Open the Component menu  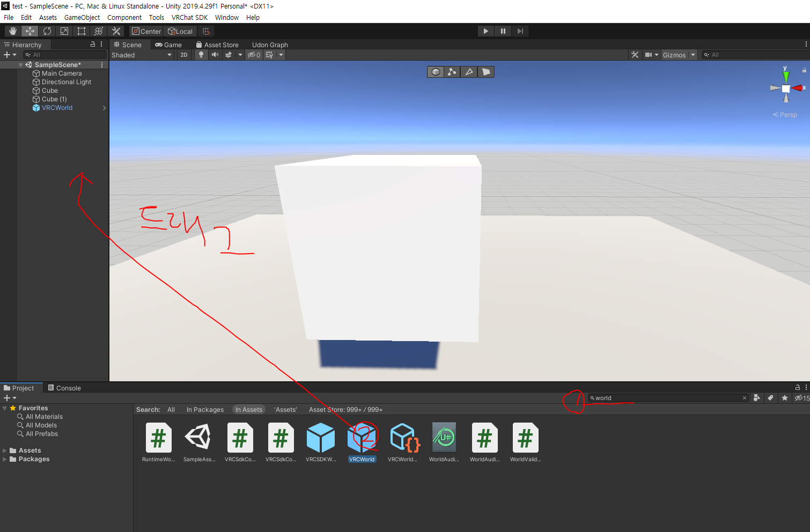124,17
